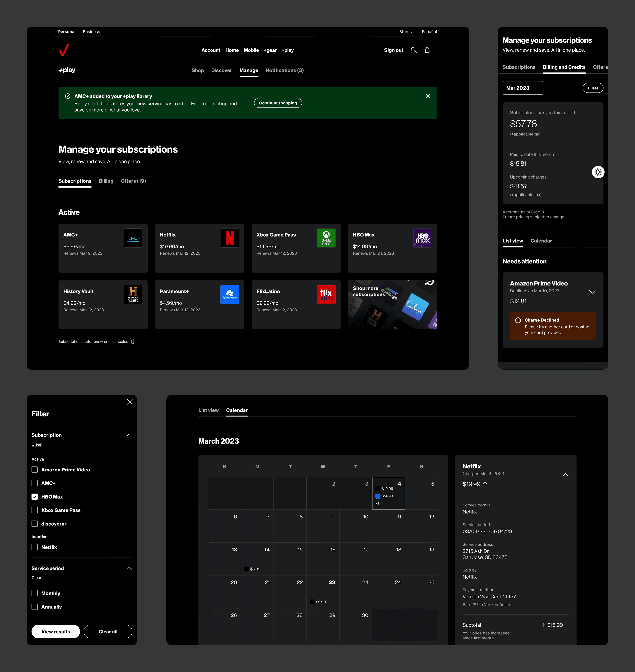The width and height of the screenshot is (635, 672).
Task: Click the floating sparkle assistant icon
Action: tap(598, 172)
